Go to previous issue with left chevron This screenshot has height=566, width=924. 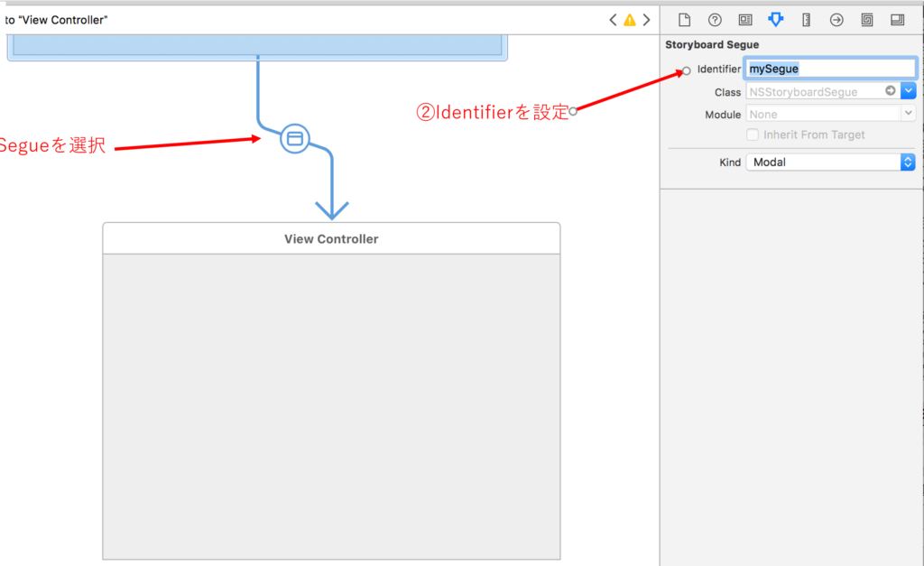[613, 20]
